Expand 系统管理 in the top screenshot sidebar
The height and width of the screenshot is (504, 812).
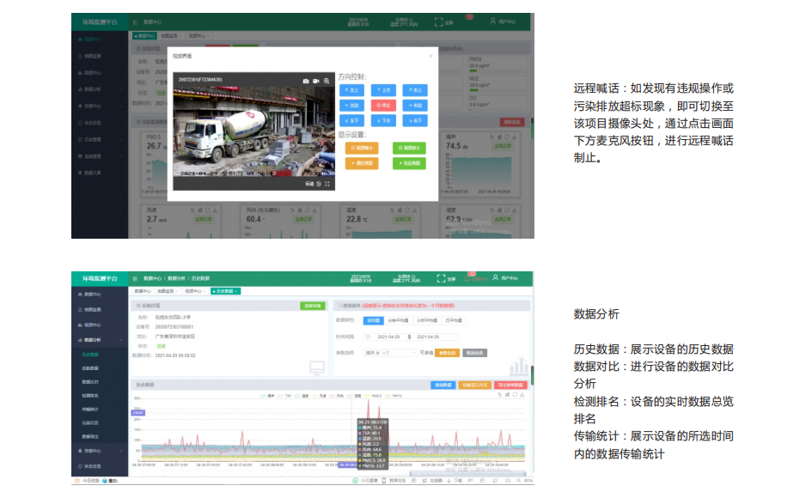pos(120,156)
